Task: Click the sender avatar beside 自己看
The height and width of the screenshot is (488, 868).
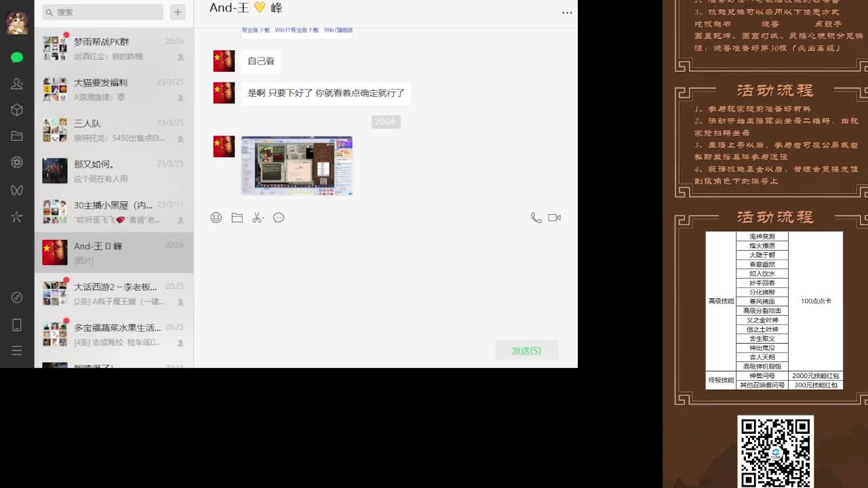Action: click(x=224, y=61)
